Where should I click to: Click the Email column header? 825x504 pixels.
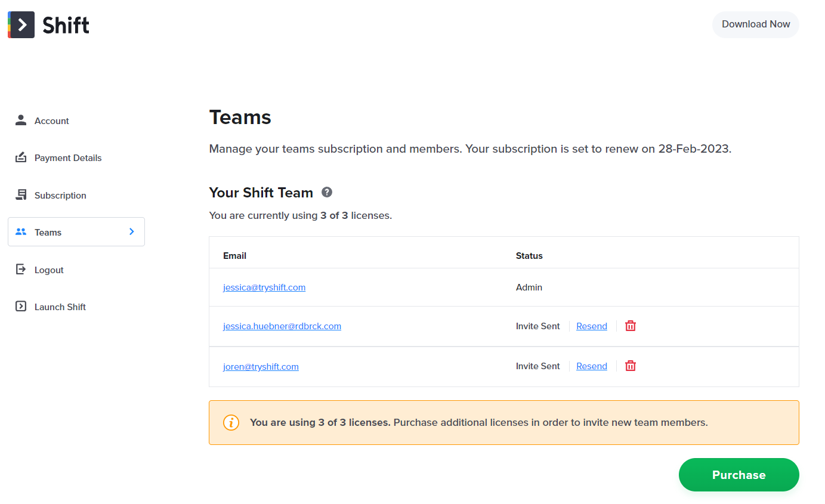click(x=234, y=255)
